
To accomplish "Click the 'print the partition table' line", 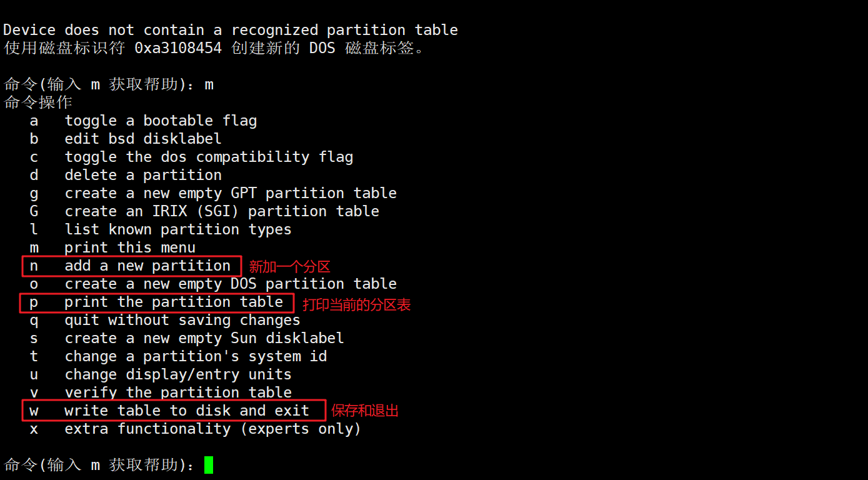I will [x=174, y=302].
